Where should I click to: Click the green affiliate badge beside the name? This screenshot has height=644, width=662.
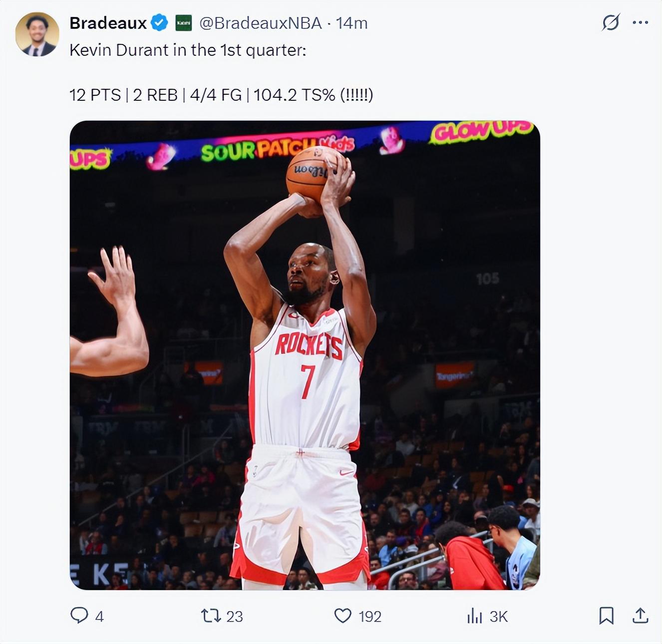tap(183, 23)
